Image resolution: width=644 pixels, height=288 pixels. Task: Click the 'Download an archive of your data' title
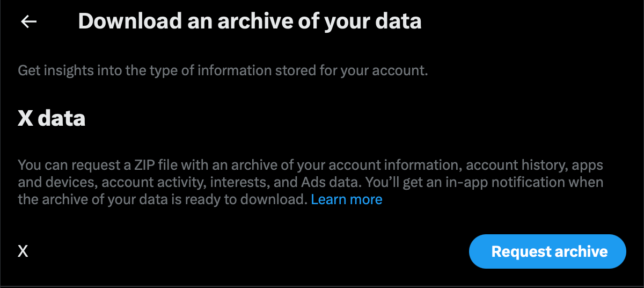(250, 21)
